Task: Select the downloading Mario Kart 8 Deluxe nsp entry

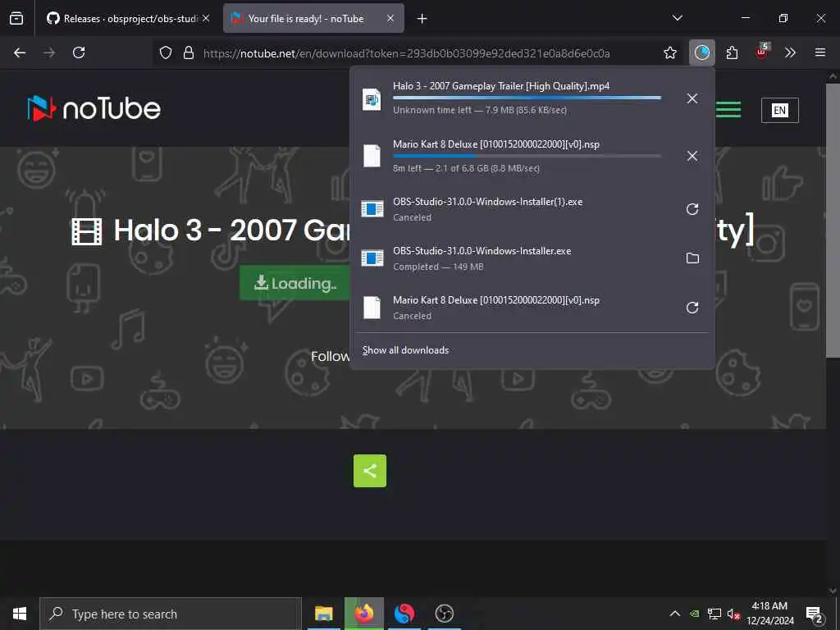Action: [514, 156]
